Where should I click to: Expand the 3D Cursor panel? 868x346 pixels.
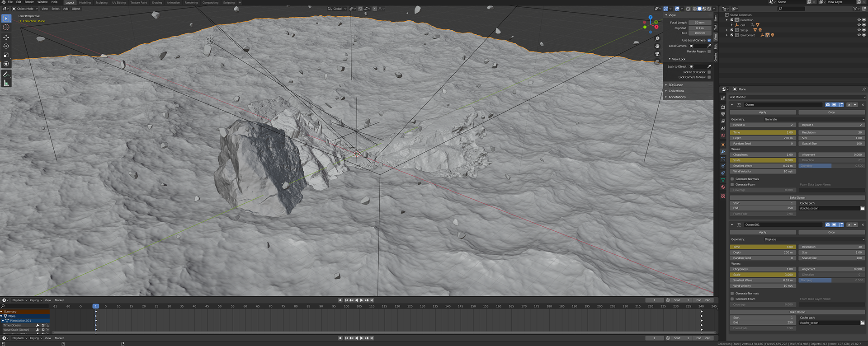point(675,85)
